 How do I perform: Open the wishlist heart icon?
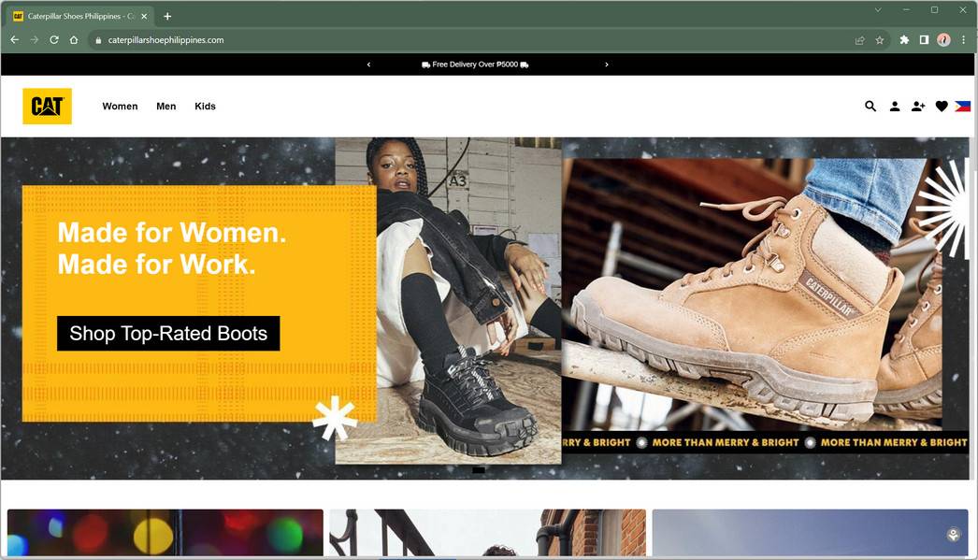(x=942, y=106)
